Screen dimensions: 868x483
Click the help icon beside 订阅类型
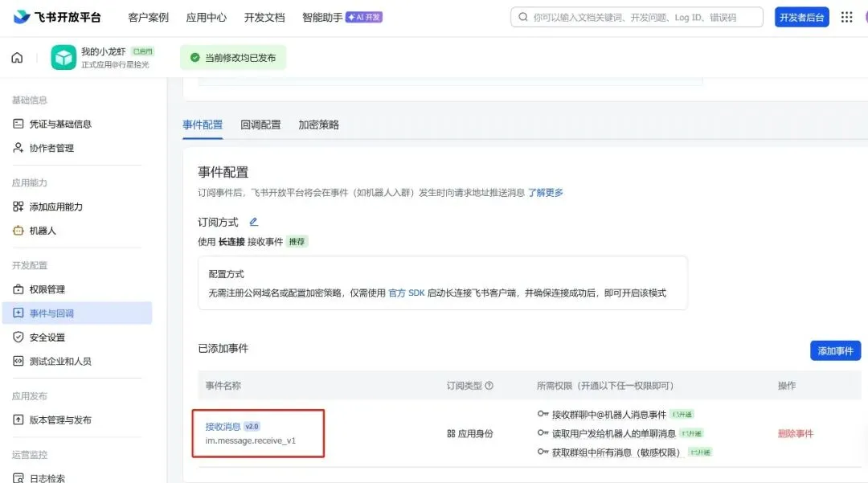(x=489, y=386)
